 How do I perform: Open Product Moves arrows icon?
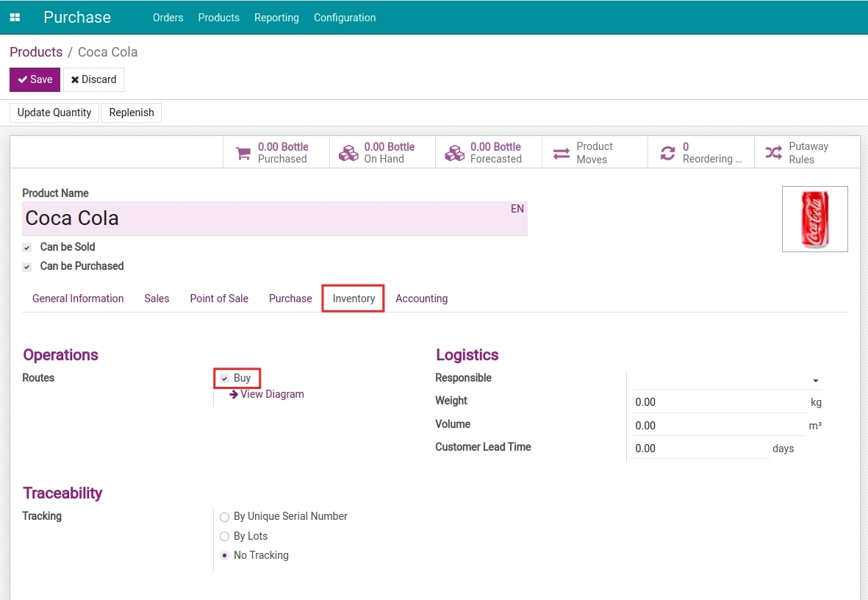click(562, 153)
